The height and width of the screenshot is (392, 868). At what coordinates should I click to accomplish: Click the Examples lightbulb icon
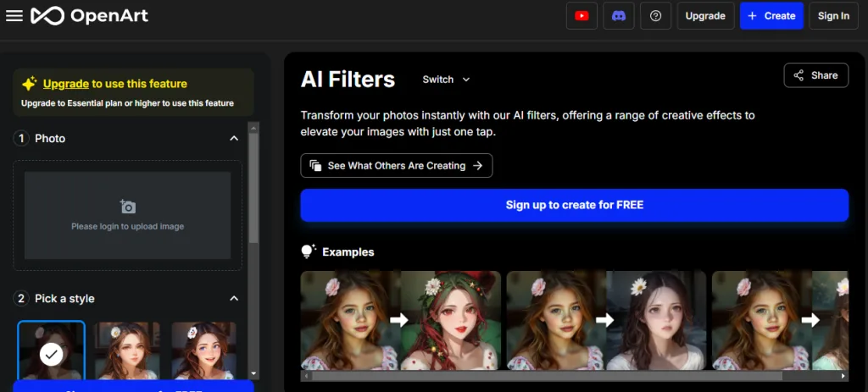click(308, 251)
